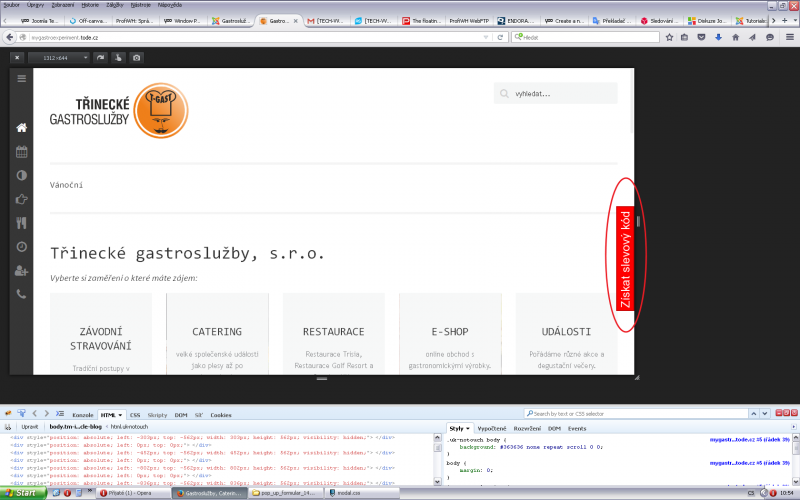The width and height of the screenshot is (800, 500).
Task: Reload the page in address bar
Action: point(501,37)
